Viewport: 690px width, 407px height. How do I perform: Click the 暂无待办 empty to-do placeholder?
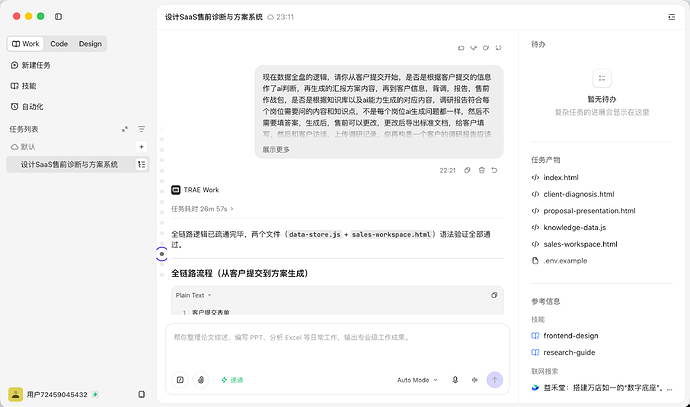pyautogui.click(x=602, y=92)
